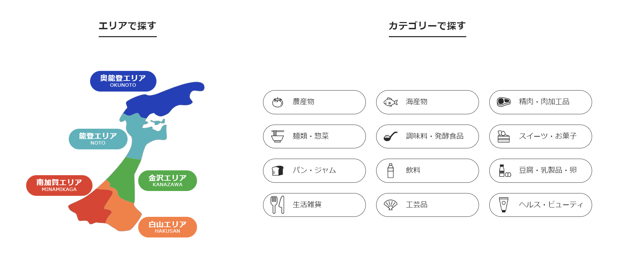644x254 pixels.
Task: Select the 能登エリア NOTO label
Action: (98, 139)
